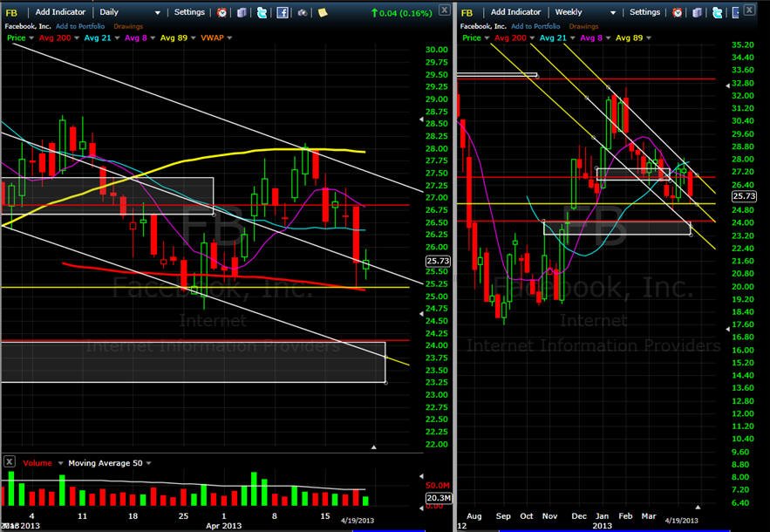Click the left-arrow marker near 17.60 on Weekly axis
Screen dimensions: 770x532
727,329
